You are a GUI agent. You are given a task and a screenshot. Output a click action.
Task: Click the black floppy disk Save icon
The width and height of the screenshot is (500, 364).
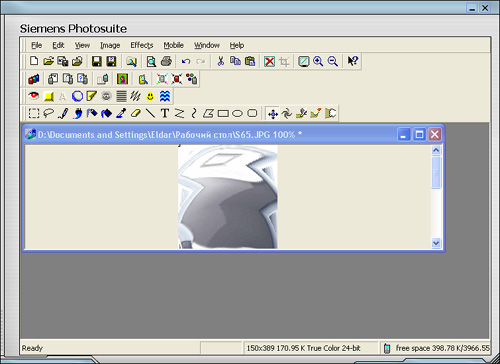(x=97, y=61)
